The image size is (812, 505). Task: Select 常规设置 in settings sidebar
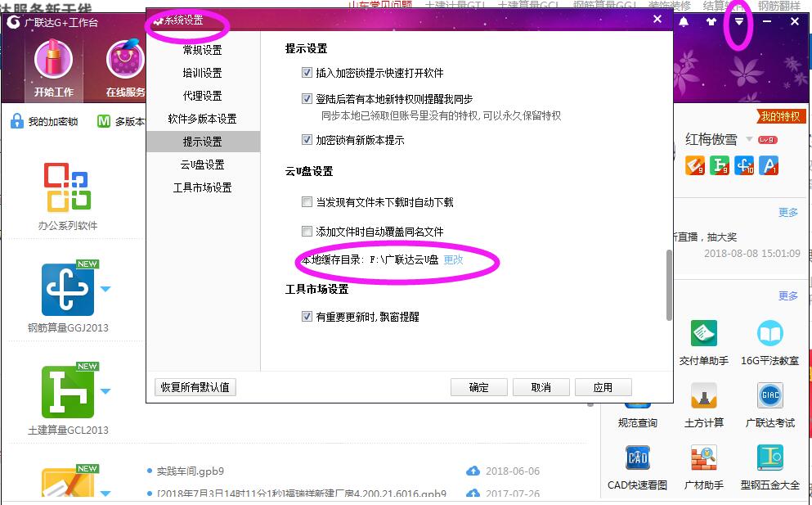coord(203,50)
